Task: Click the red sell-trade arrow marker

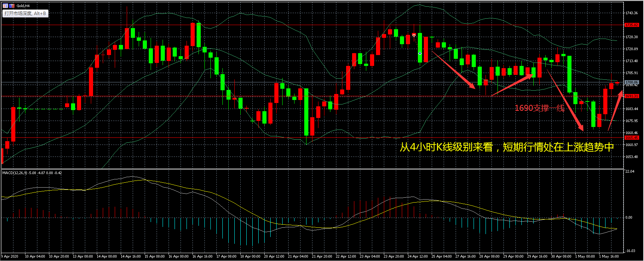Action: click(414, 35)
